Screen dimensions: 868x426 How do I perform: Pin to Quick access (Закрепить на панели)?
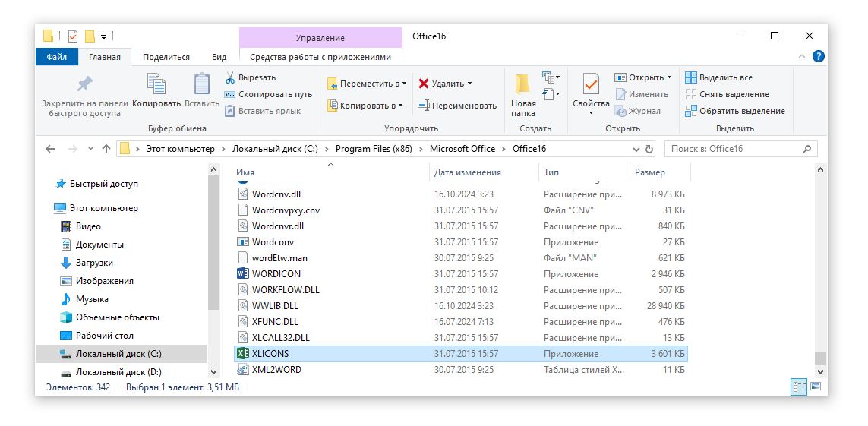pos(85,97)
